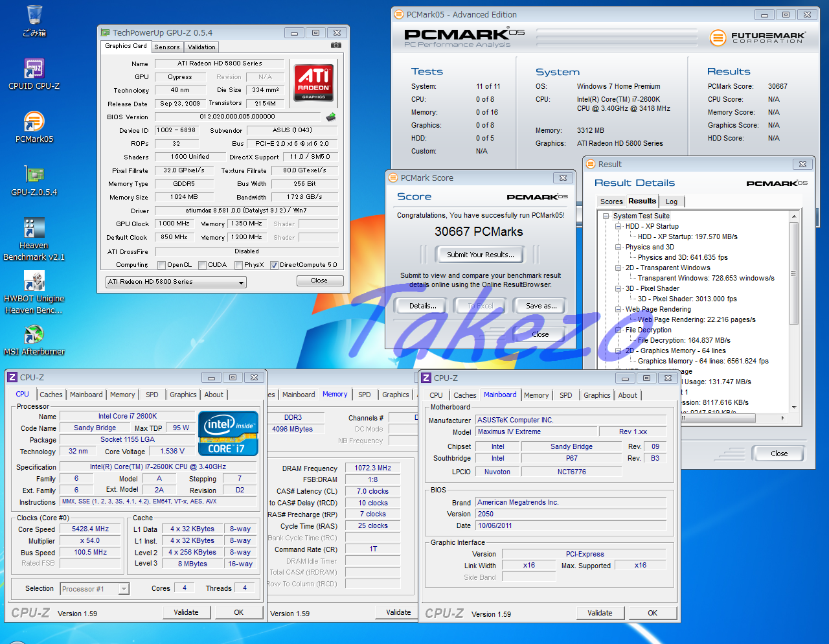
Task: Open GPU-Z.0.5.4 desktop icon
Action: tap(34, 180)
